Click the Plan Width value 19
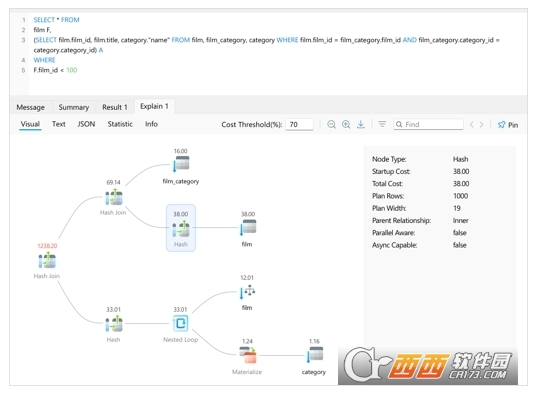The height and width of the screenshot is (395, 538). tap(457, 208)
